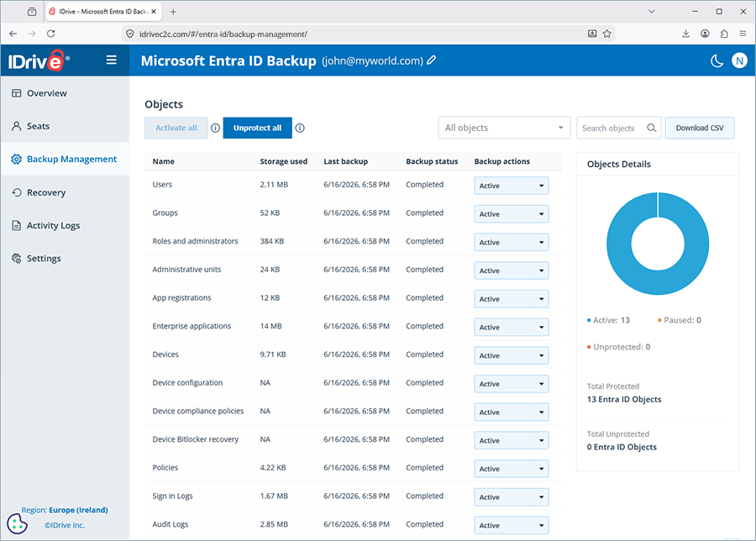Viewport: 756px width, 541px height.
Task: Click the search magnifier icon
Action: point(651,128)
